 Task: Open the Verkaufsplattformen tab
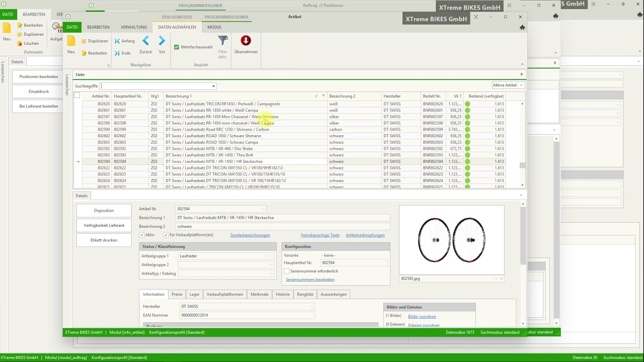(x=225, y=294)
